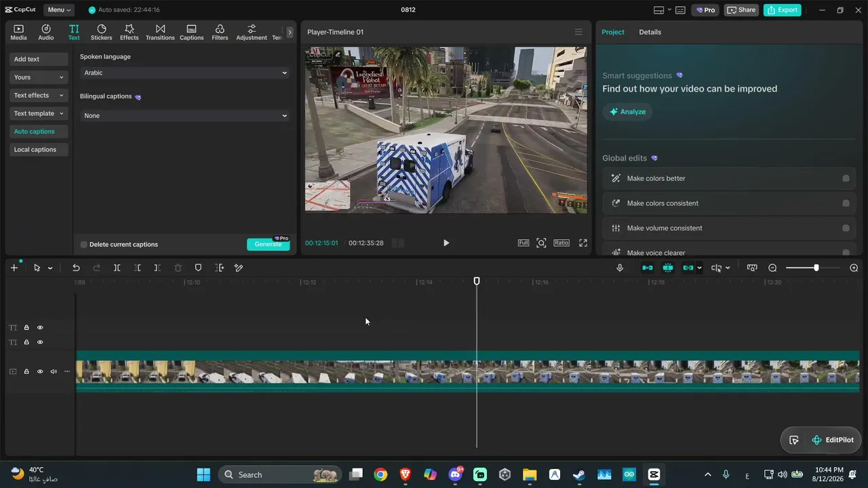Open the video track more options

tap(66, 371)
